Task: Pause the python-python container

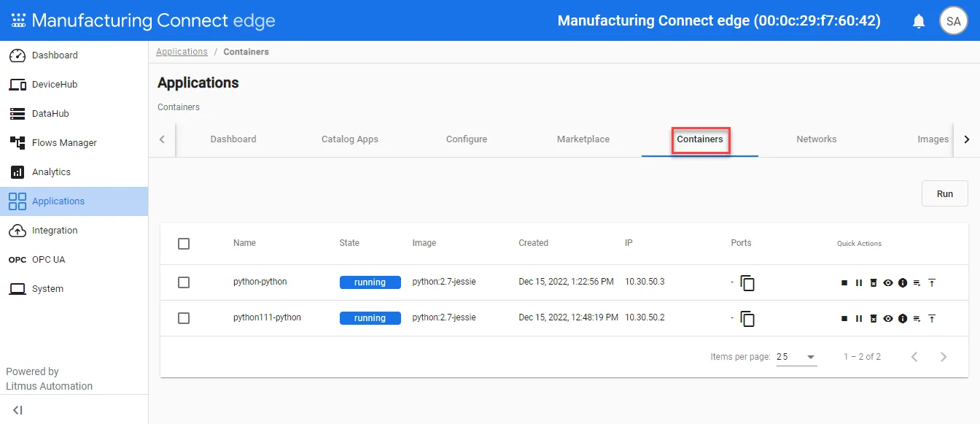Action: click(x=859, y=282)
